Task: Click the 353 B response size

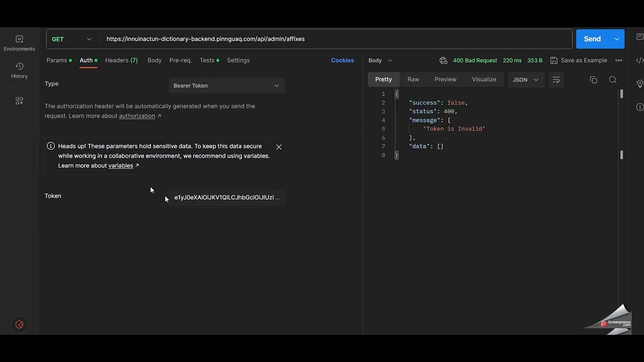Action: [x=535, y=60]
